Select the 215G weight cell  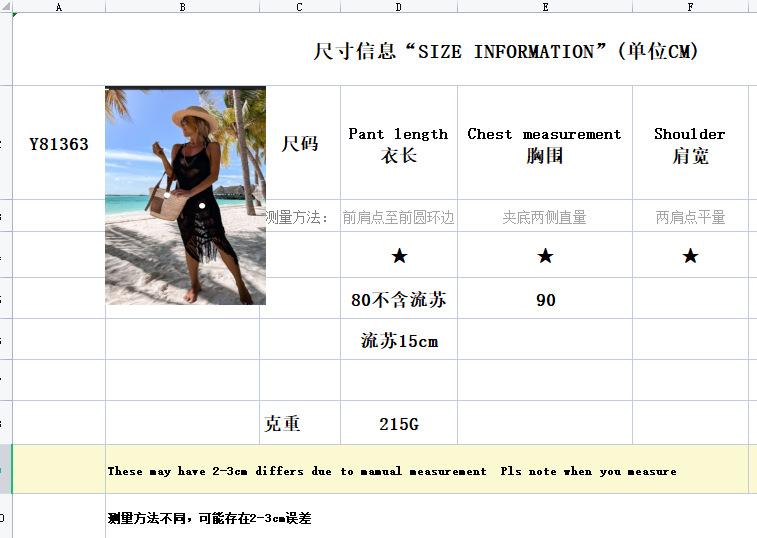[x=399, y=424]
